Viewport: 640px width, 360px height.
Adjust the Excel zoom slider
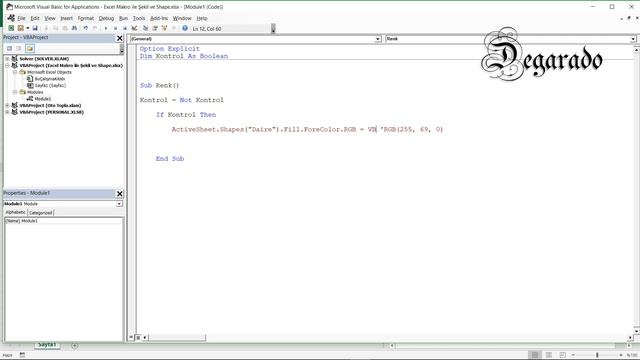(597, 355)
